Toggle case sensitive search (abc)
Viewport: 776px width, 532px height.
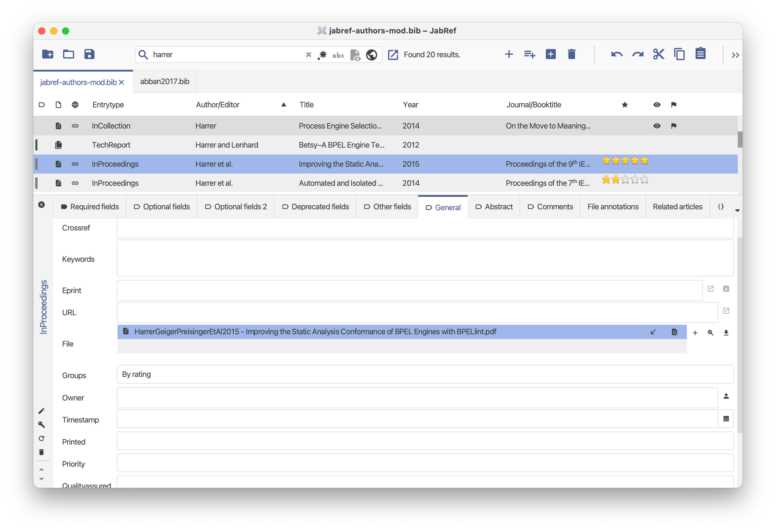[338, 55]
